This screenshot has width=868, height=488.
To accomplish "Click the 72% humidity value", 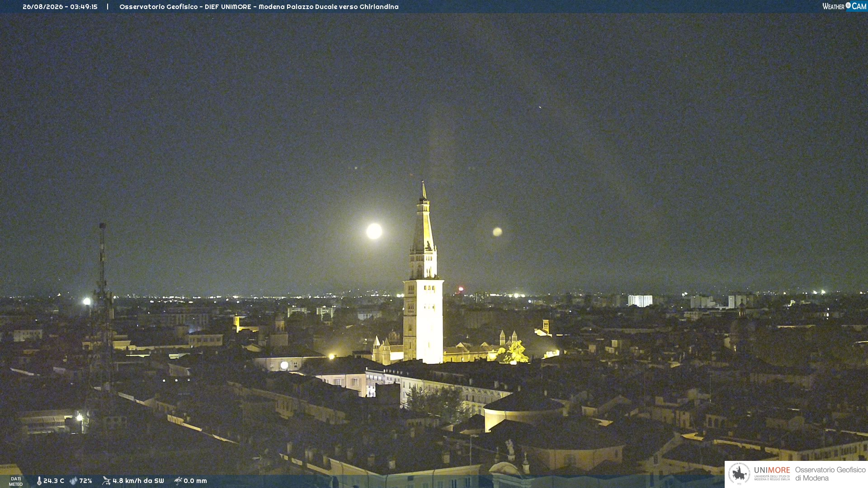I will (x=86, y=481).
